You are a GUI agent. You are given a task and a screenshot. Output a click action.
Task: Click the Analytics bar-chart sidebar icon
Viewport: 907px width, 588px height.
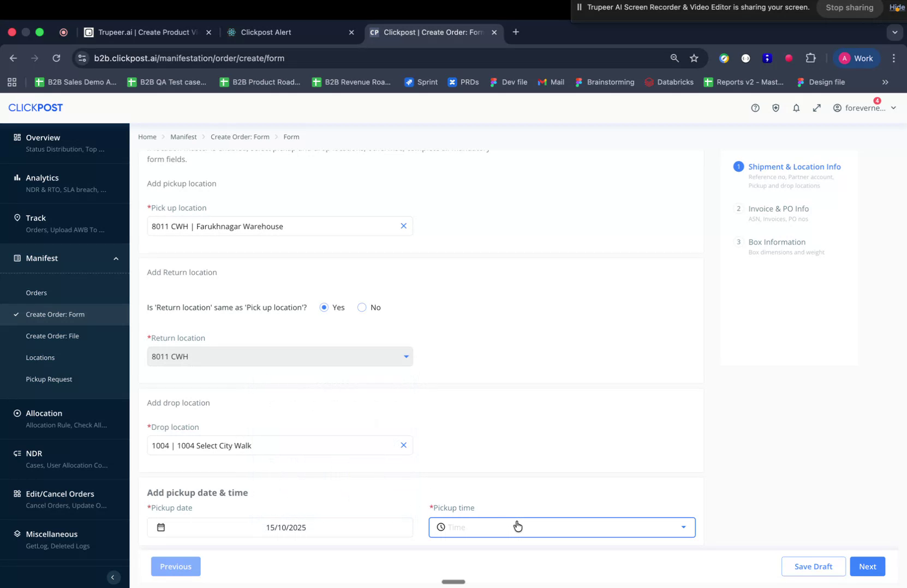(x=15, y=177)
